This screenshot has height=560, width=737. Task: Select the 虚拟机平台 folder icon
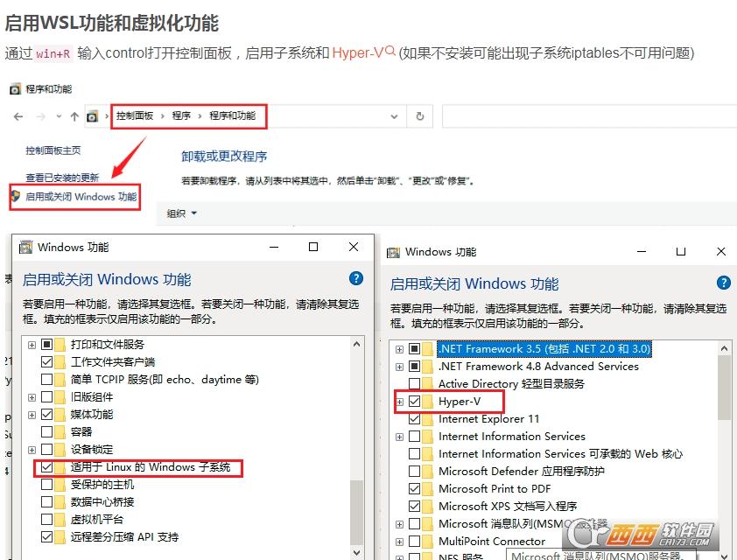(60, 519)
